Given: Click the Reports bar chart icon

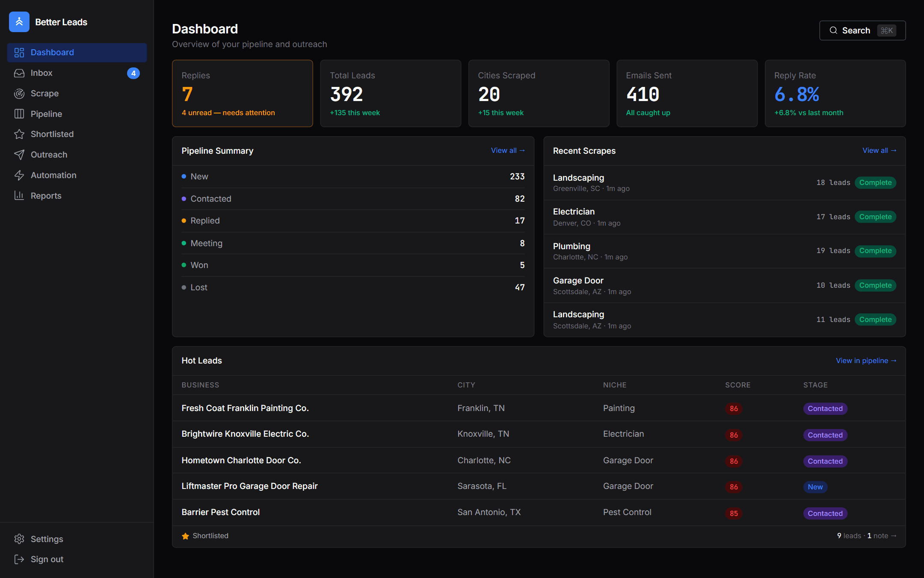Looking at the screenshot, I should click(19, 196).
